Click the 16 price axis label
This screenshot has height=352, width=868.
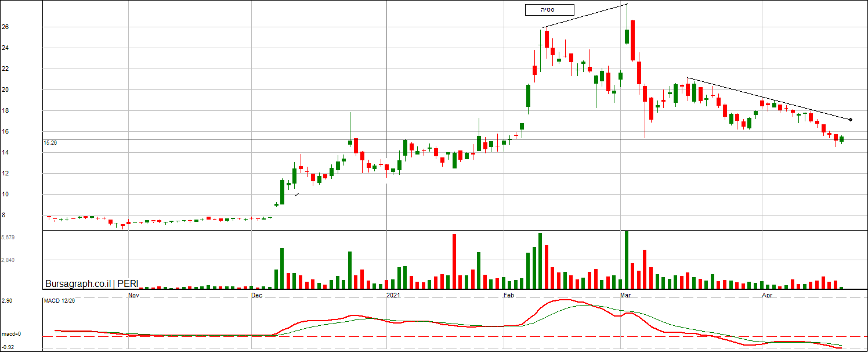[5, 131]
